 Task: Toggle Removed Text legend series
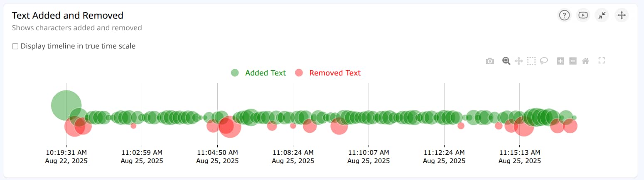pos(335,73)
